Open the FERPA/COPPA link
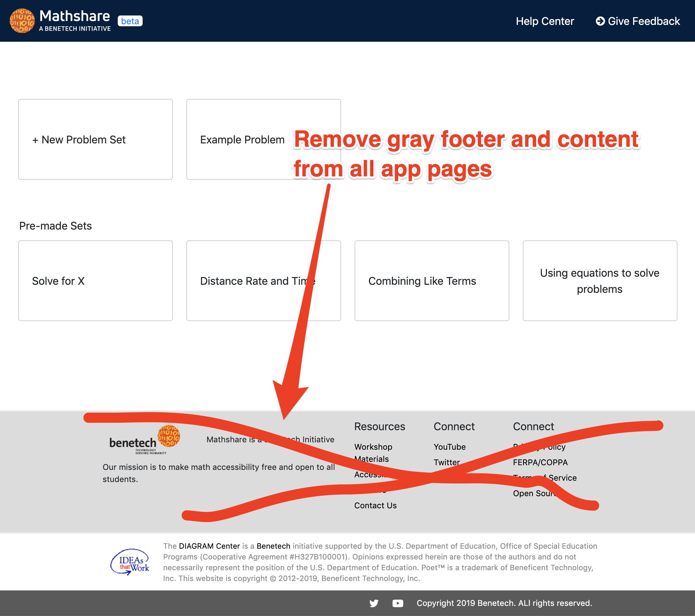This screenshot has width=695, height=616. coord(540,462)
